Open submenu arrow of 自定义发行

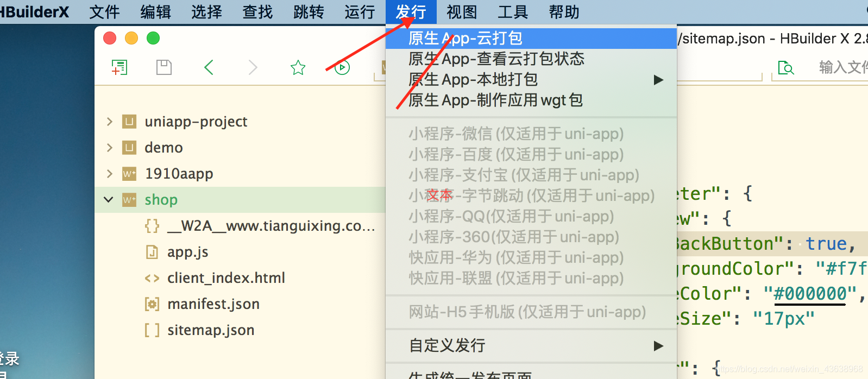point(658,345)
